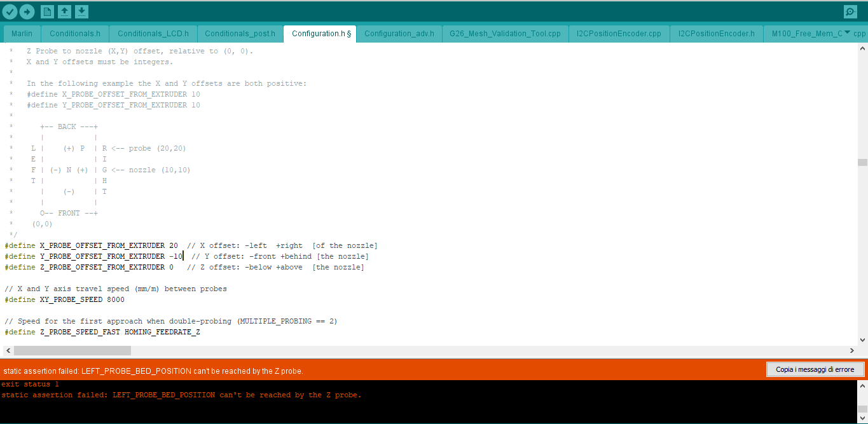Image resolution: width=868 pixels, height=424 pixels.
Task: Open the Serial Monitor magnifier icon
Action: (850, 11)
